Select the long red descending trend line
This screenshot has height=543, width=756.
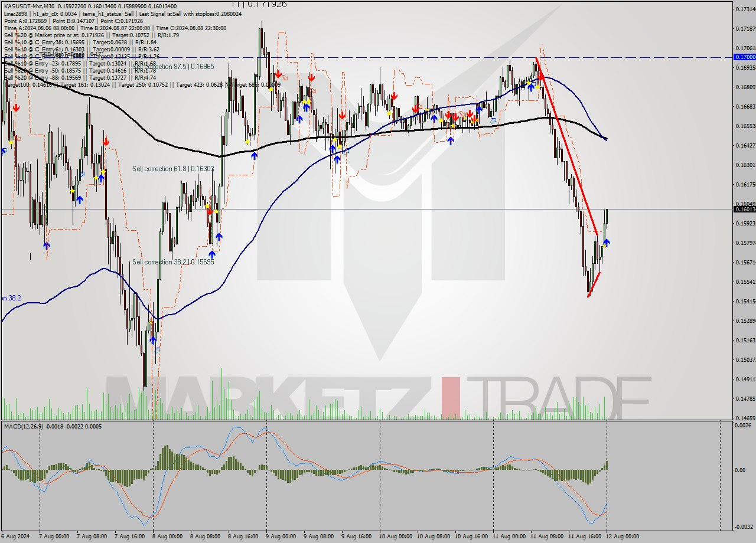pyautogui.click(x=566, y=146)
